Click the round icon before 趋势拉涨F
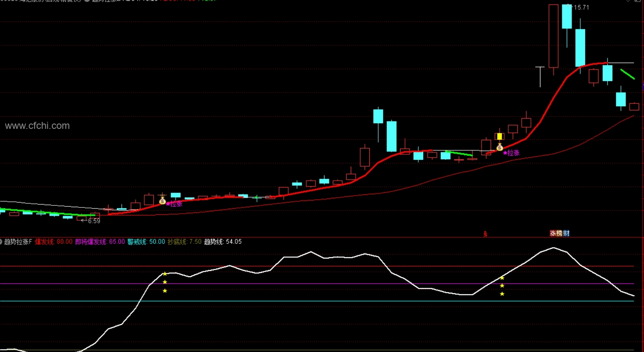644x352 pixels. coord(1,242)
